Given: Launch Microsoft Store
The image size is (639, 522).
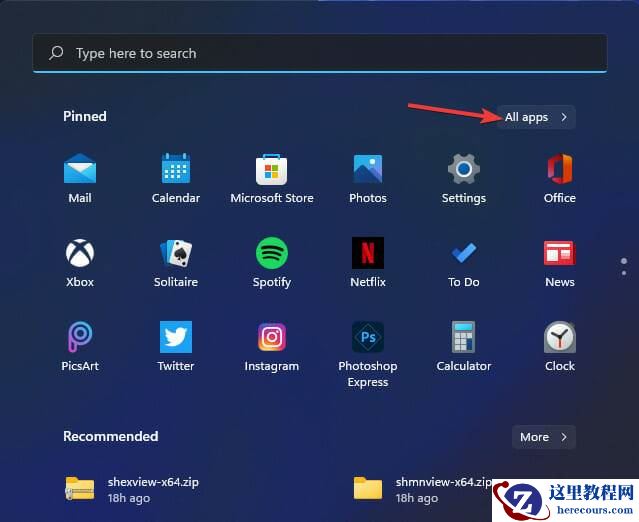Looking at the screenshot, I should tap(272, 178).
